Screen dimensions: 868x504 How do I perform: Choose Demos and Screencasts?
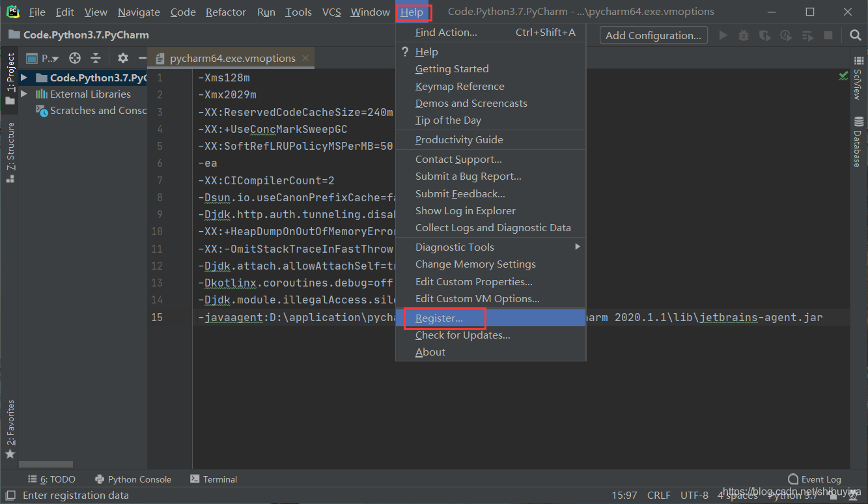click(491, 104)
